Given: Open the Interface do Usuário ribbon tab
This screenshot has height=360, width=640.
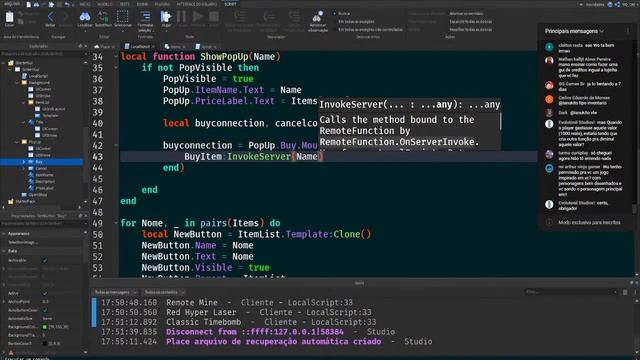Looking at the screenshot, I should click(x=197, y=4).
